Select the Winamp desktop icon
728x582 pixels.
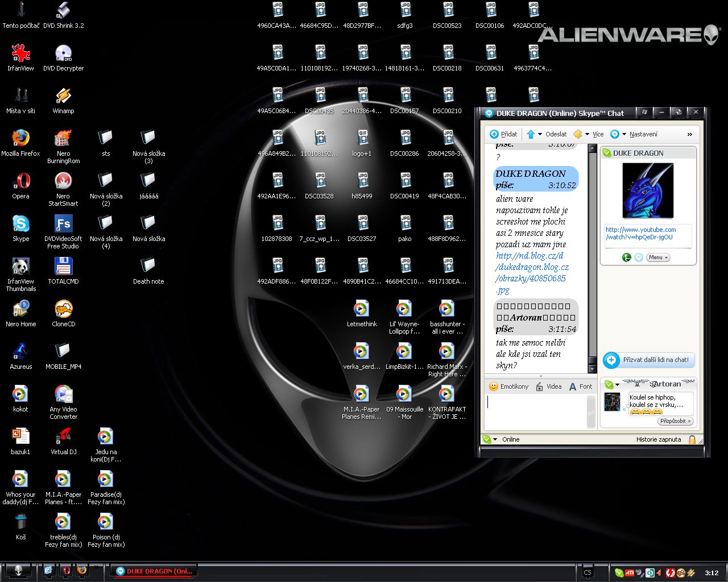(63, 101)
